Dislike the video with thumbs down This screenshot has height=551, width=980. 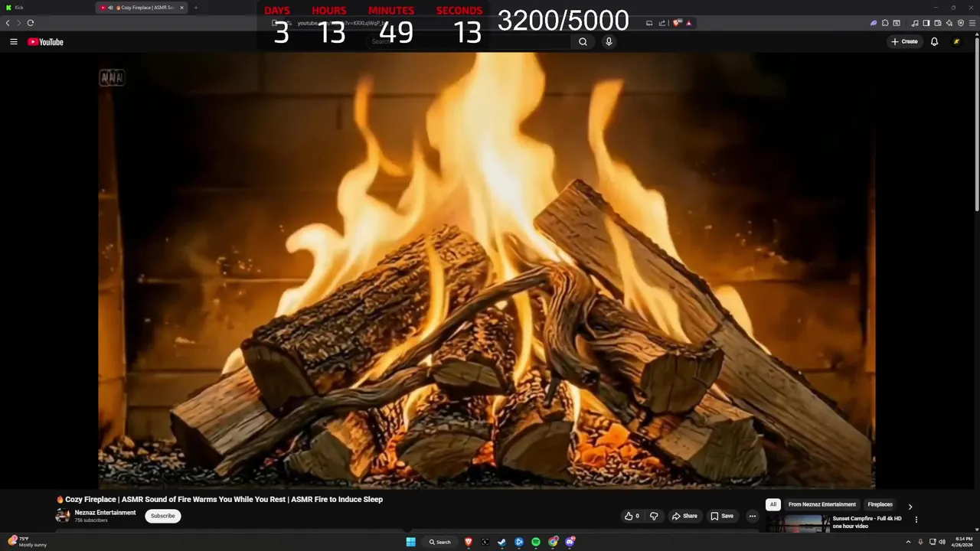click(x=654, y=516)
